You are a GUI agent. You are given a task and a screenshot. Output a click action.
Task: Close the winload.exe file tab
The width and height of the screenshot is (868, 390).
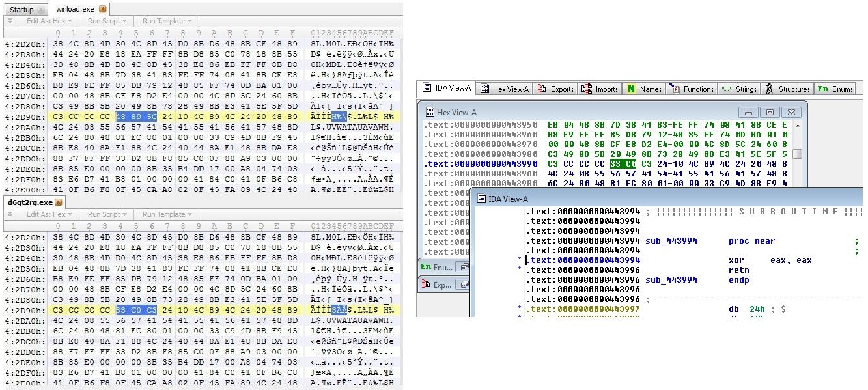pos(102,10)
